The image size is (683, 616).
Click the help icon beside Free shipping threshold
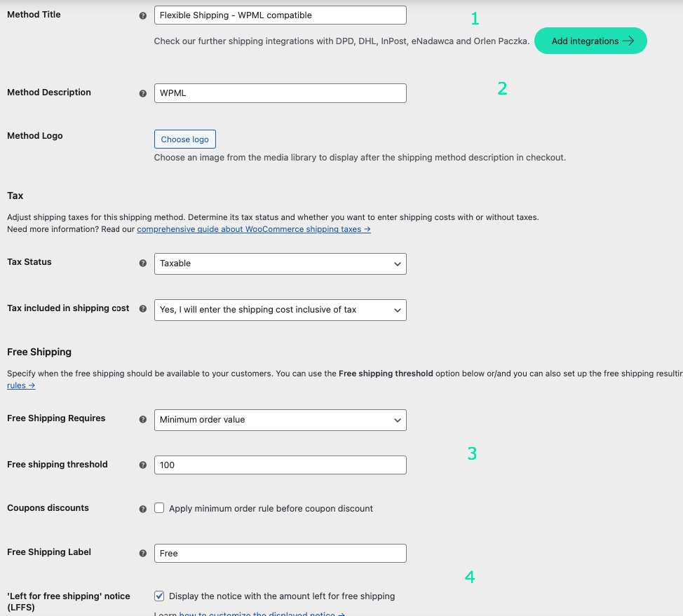(x=142, y=464)
